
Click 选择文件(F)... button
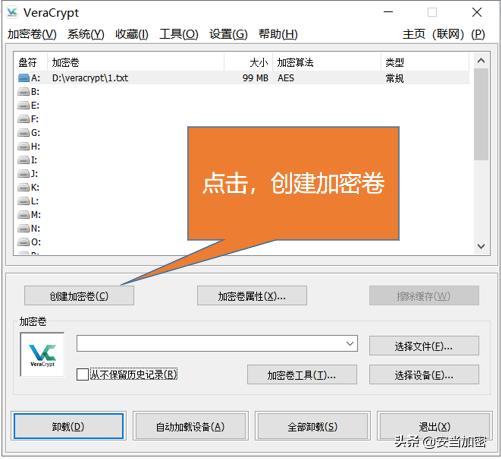point(424,346)
